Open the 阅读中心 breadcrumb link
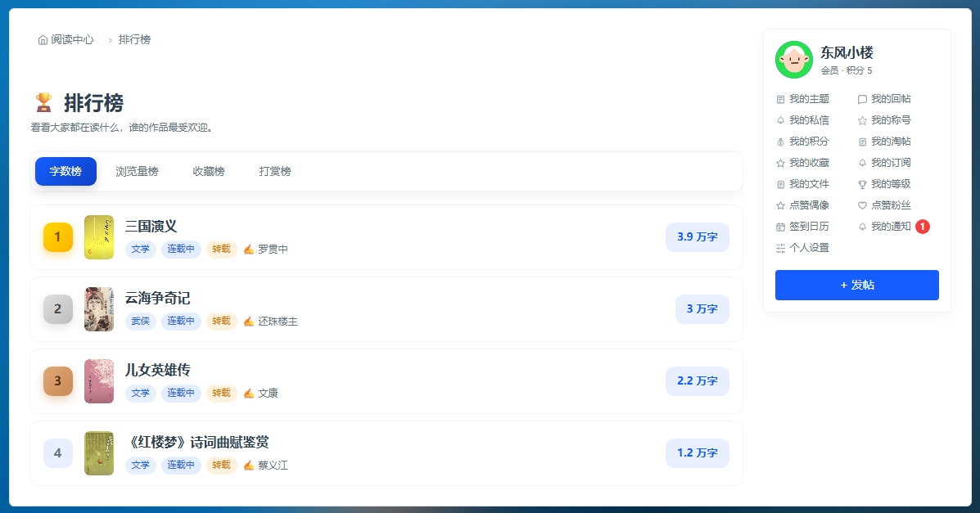The height and width of the screenshot is (513, 980). [x=72, y=40]
